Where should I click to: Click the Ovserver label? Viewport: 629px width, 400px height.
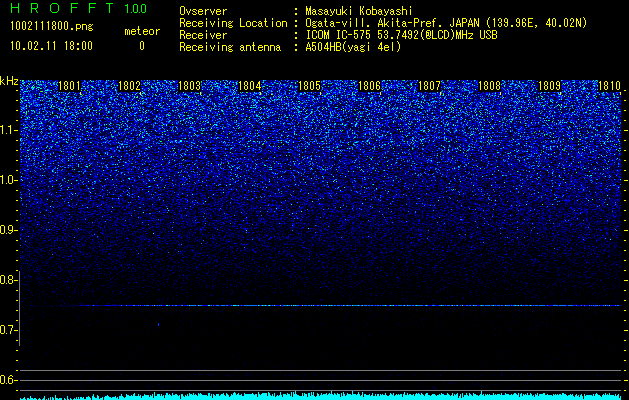click(203, 11)
